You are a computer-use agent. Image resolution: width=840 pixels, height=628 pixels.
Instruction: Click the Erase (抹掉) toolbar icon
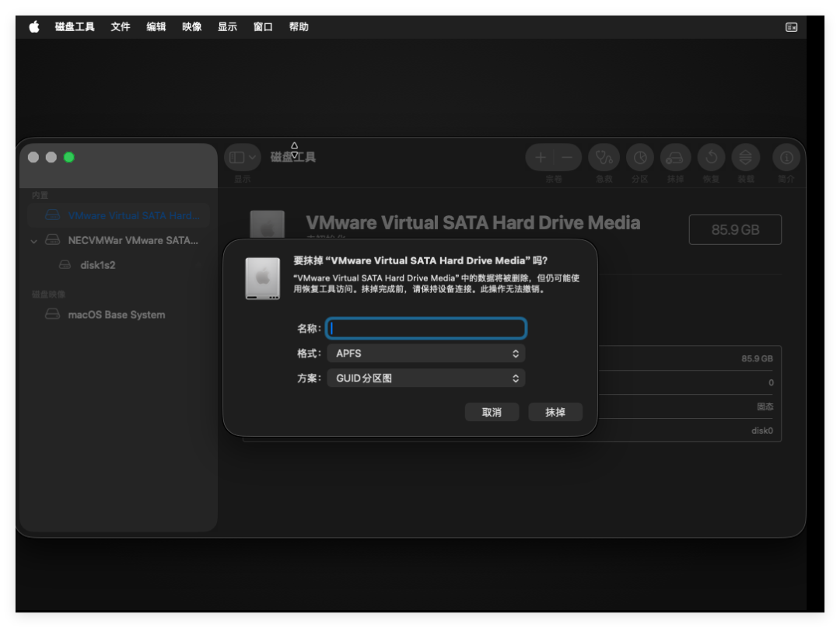[x=675, y=158]
